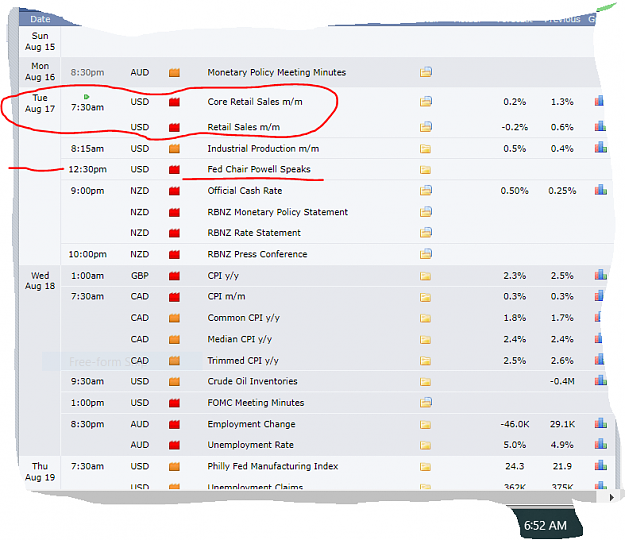The width and height of the screenshot is (625, 540).
Task: Open the Official Cash Rate event
Action: coord(244,190)
